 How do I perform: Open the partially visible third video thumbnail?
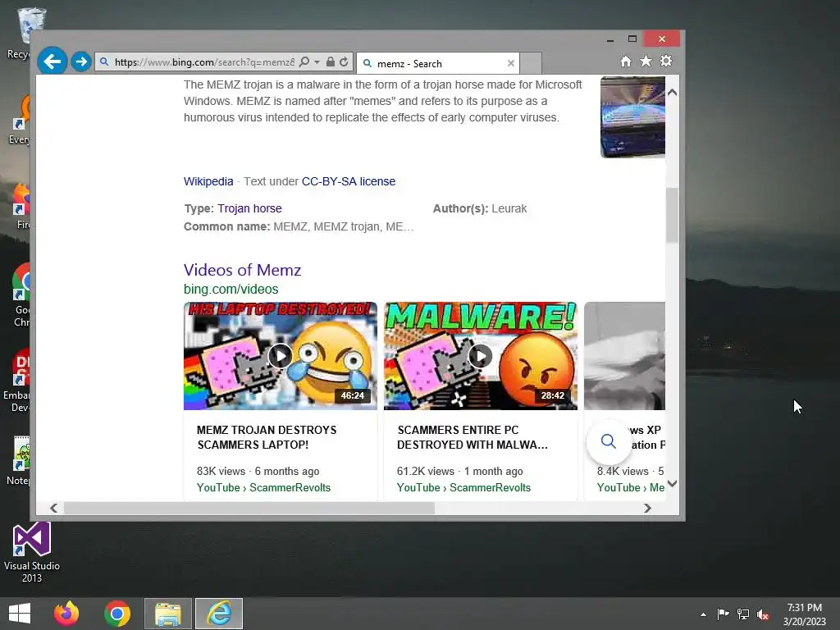click(x=624, y=356)
